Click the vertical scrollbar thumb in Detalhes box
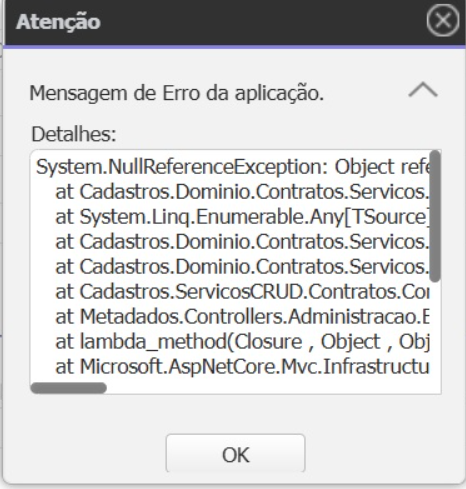466x489 pixels. point(435,216)
